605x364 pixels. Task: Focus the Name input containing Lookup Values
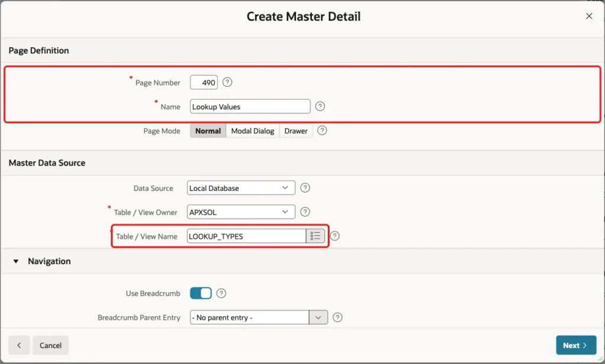coord(250,106)
